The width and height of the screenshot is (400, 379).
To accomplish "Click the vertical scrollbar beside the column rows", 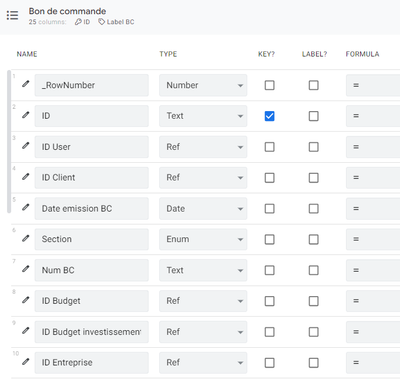I will coord(9,141).
